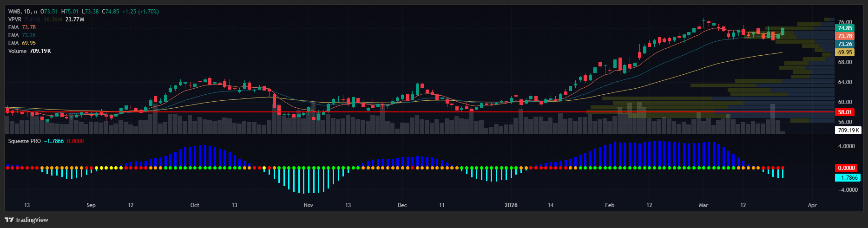The height and width of the screenshot is (228, 868).
Task: Select the Volume 709.19K legend row
Action: tap(30, 51)
